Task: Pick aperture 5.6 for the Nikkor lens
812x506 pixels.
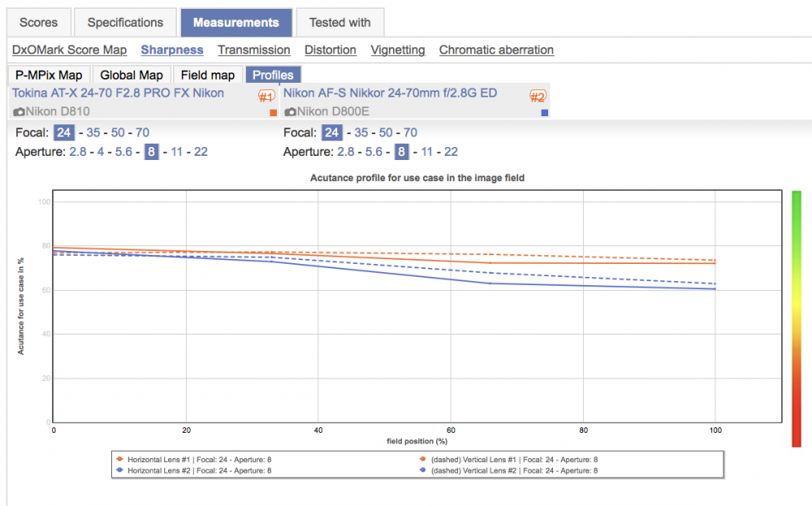Action: [374, 152]
